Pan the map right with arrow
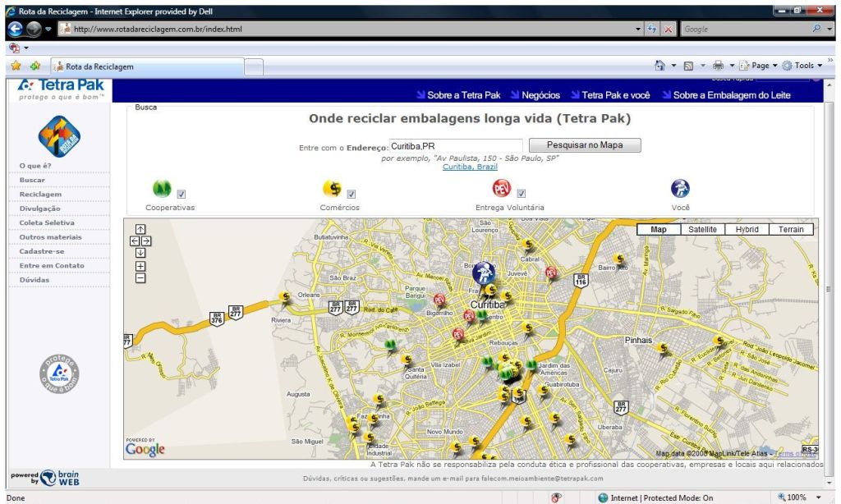Image resolution: width=841 pixels, height=504 pixels. tap(147, 241)
